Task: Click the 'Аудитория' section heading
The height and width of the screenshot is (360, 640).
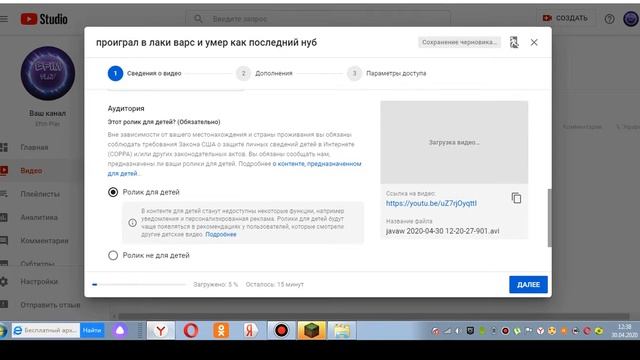Action: coord(126,109)
